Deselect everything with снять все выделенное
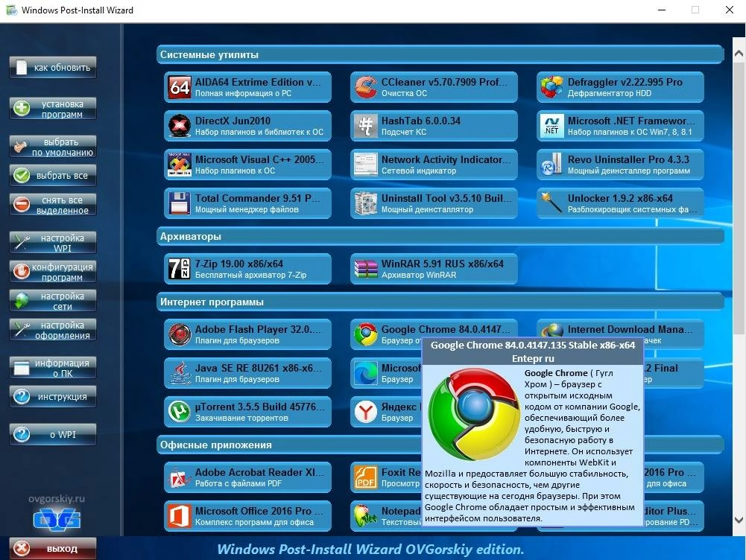The image size is (746, 560). [52, 203]
